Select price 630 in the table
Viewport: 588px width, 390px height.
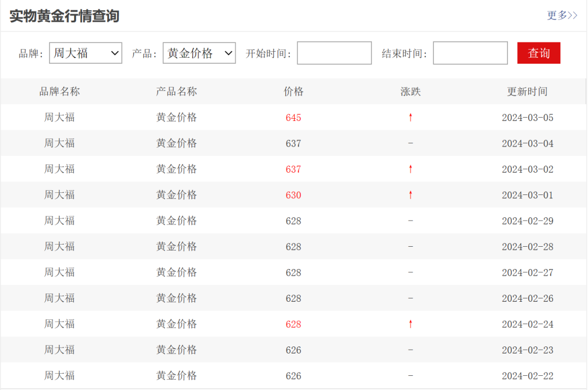pyautogui.click(x=293, y=196)
